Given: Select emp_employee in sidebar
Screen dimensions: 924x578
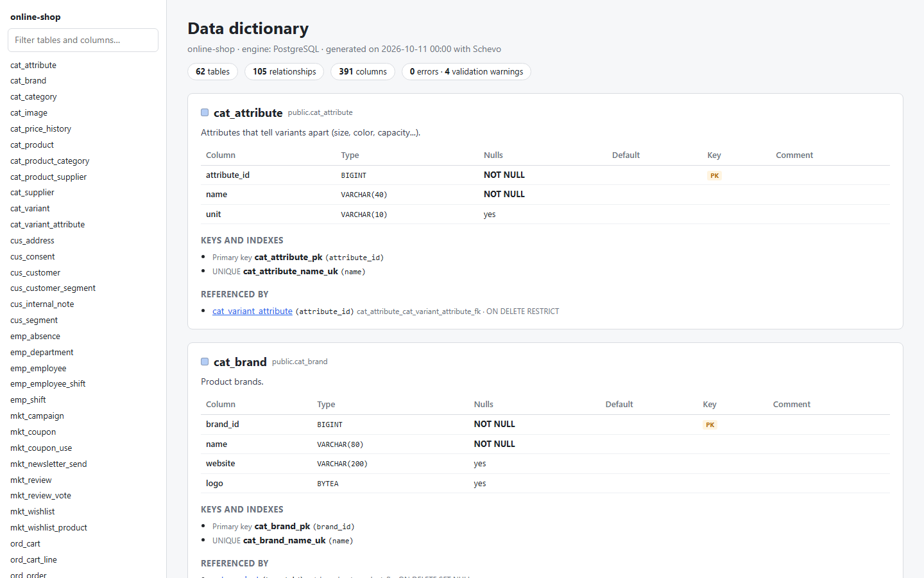Looking at the screenshot, I should [x=38, y=369].
